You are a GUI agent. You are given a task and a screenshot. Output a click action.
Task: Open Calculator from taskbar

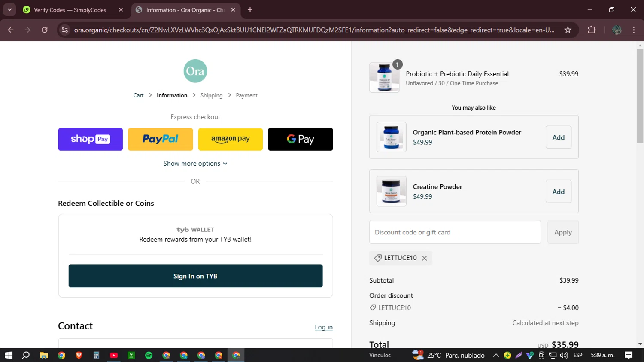(96, 355)
